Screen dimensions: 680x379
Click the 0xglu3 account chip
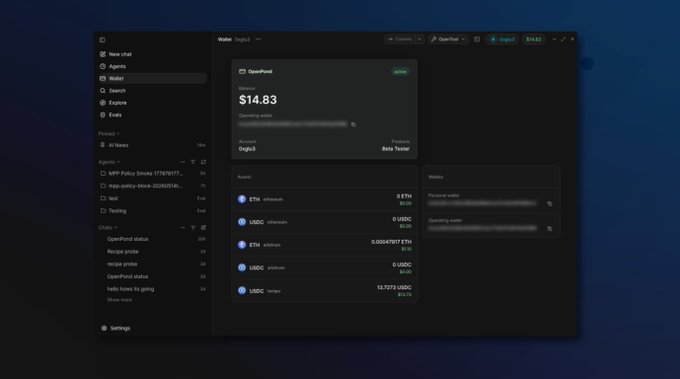point(502,39)
